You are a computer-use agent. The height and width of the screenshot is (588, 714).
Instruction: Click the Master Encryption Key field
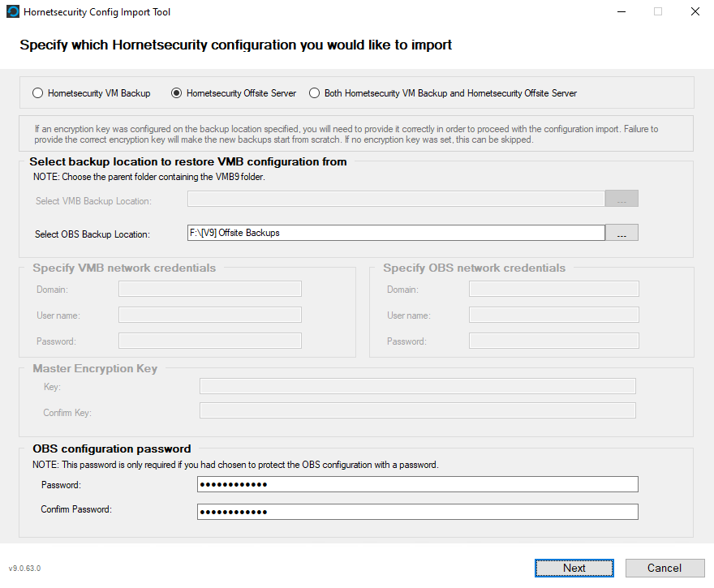pyautogui.click(x=417, y=387)
